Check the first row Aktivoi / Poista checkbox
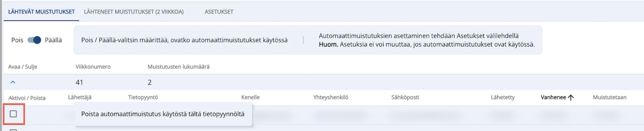Image resolution: width=644 pixels, height=131 pixels. click(x=13, y=114)
